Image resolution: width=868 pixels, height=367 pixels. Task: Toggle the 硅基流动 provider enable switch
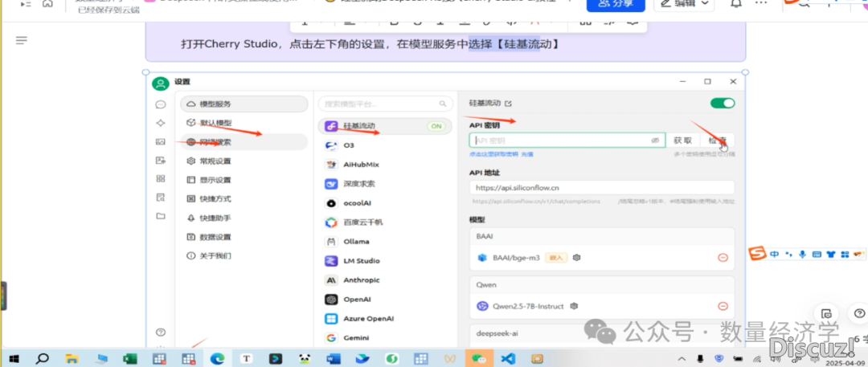click(x=723, y=103)
